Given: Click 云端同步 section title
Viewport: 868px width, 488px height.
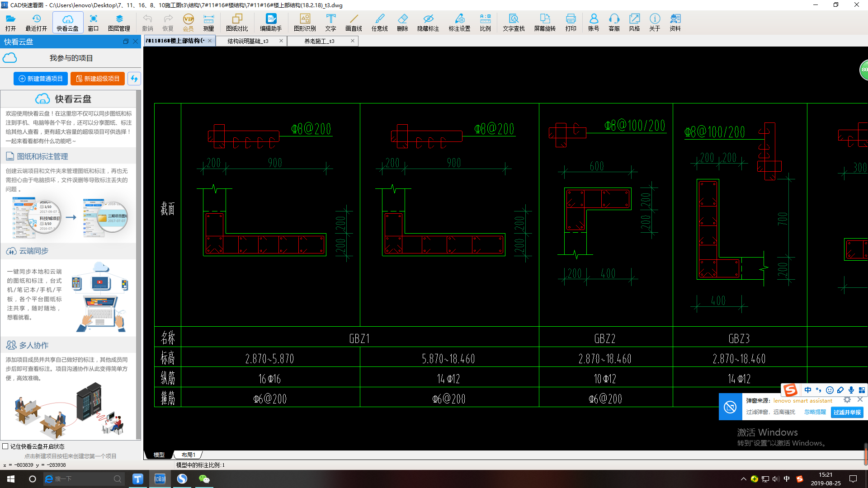Looking at the screenshot, I should click(x=33, y=251).
